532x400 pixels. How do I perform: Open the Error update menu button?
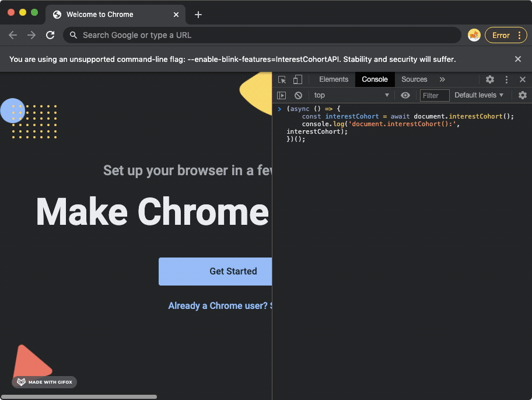point(506,35)
